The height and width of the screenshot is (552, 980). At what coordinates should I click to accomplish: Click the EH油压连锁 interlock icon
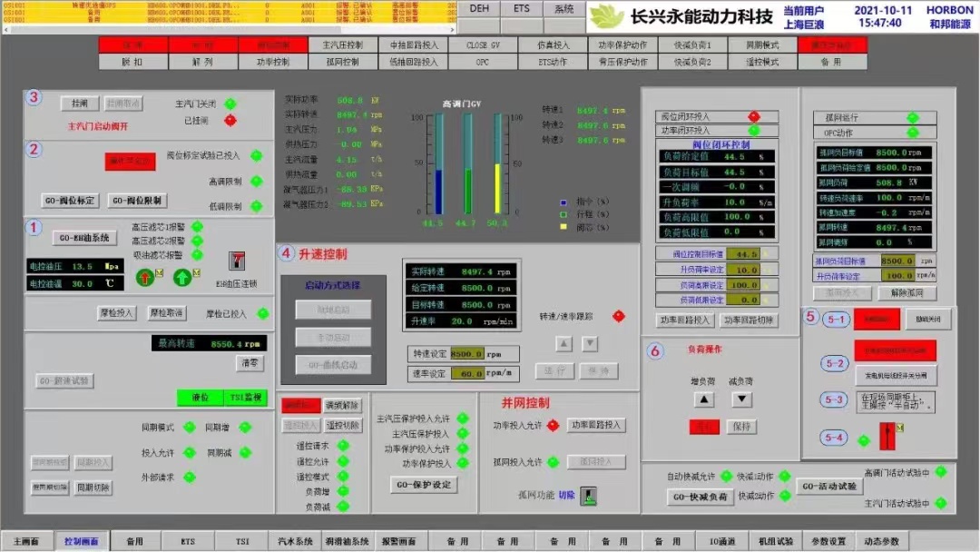tap(236, 261)
